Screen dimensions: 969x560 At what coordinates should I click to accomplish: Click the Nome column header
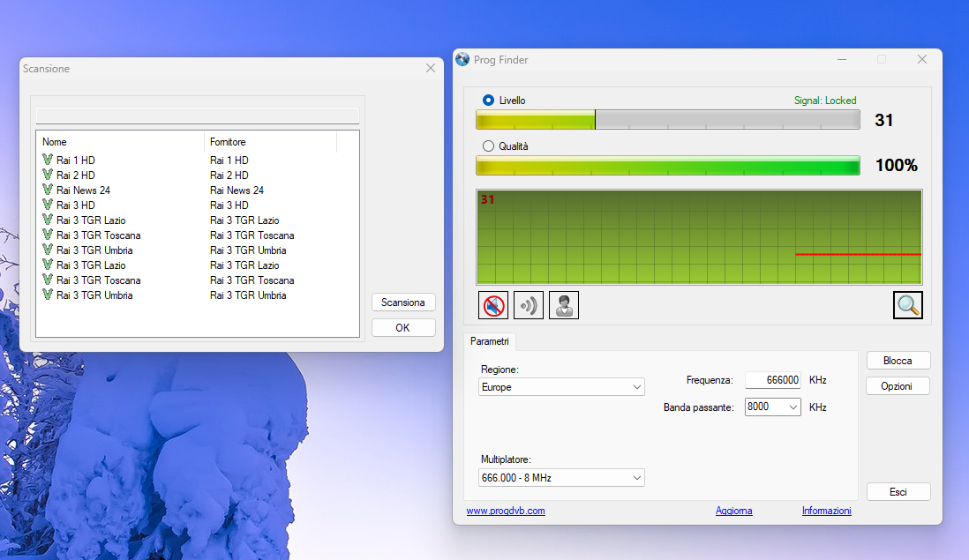coord(120,142)
